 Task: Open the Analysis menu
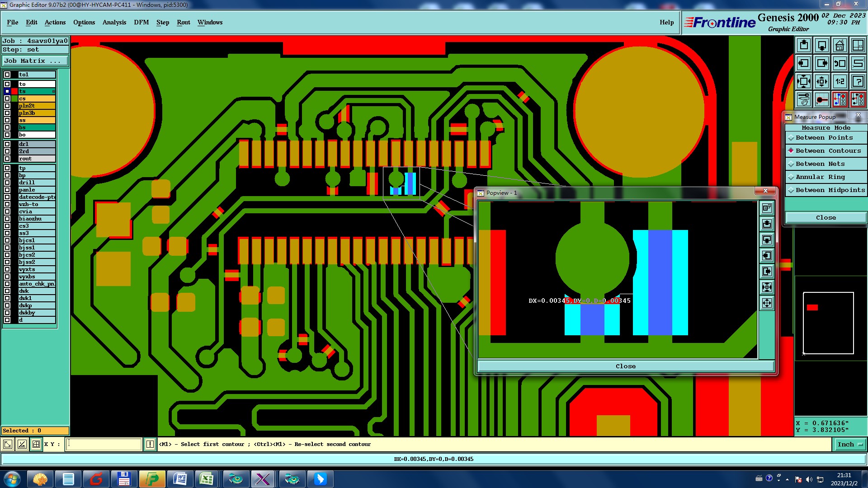114,22
